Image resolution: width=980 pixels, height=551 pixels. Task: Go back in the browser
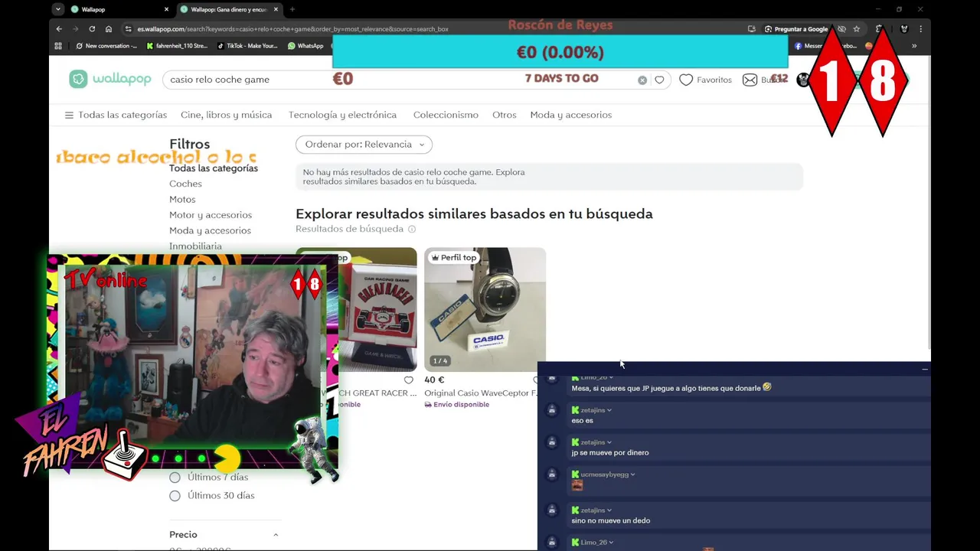click(x=59, y=29)
